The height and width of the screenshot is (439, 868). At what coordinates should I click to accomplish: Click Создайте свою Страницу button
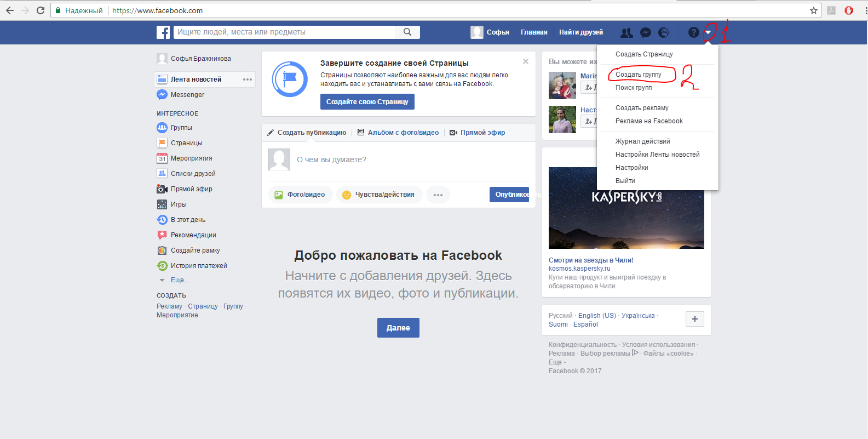367,102
